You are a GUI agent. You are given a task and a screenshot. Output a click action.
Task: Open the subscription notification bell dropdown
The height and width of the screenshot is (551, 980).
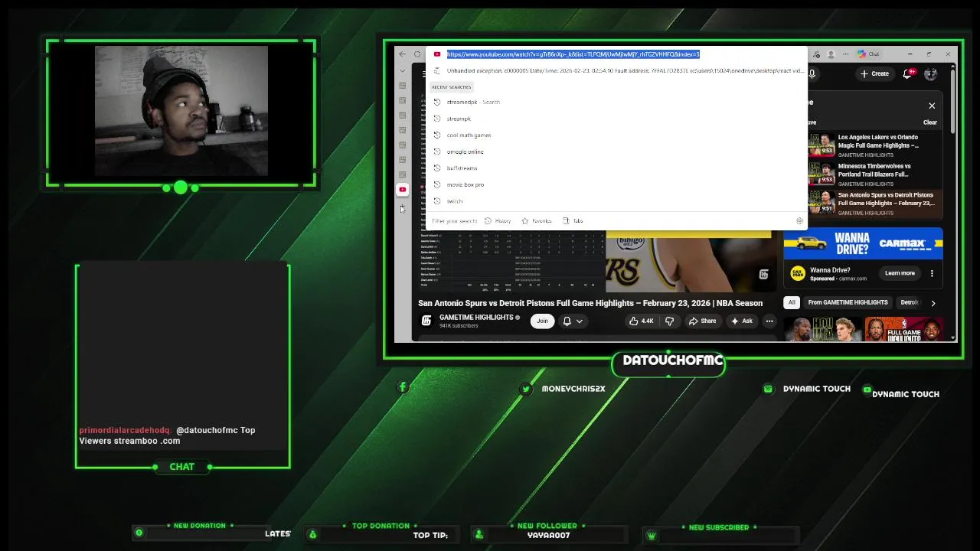click(x=573, y=321)
